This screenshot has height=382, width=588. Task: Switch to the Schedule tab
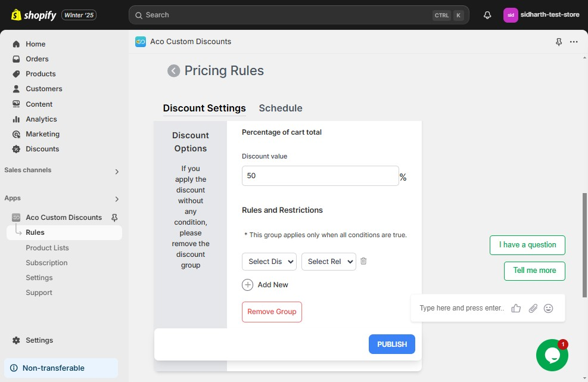click(x=281, y=108)
